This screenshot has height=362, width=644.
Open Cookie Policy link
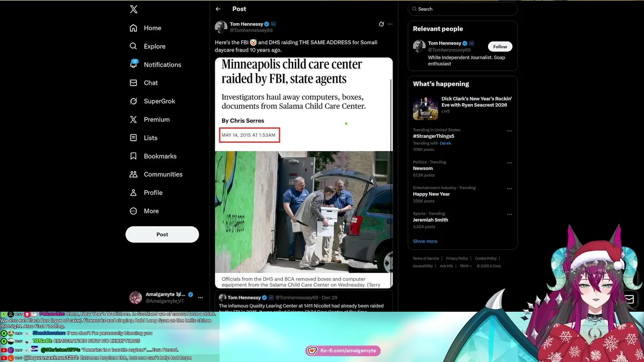486,258
